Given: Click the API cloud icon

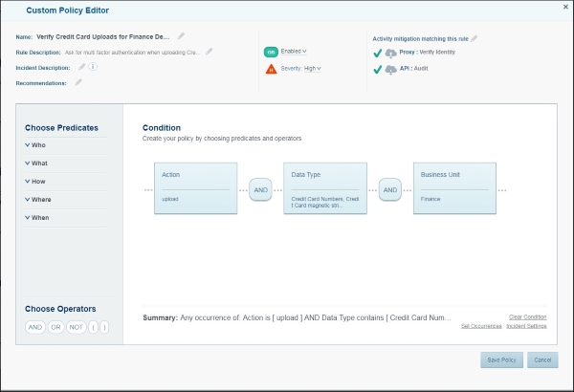Looking at the screenshot, I should [390, 70].
